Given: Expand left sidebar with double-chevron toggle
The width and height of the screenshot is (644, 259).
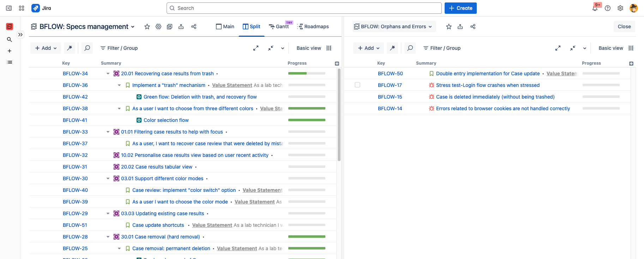Looking at the screenshot, I should 20,35.
